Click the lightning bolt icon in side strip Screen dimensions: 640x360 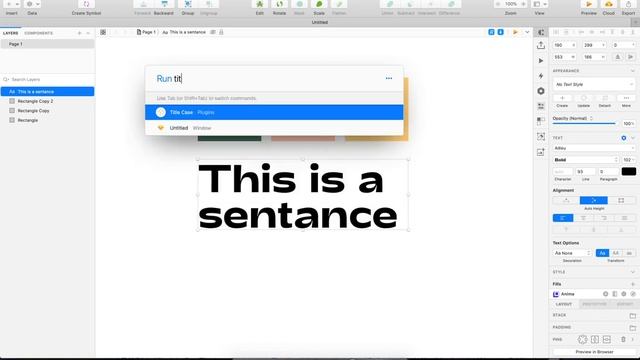tap(541, 76)
